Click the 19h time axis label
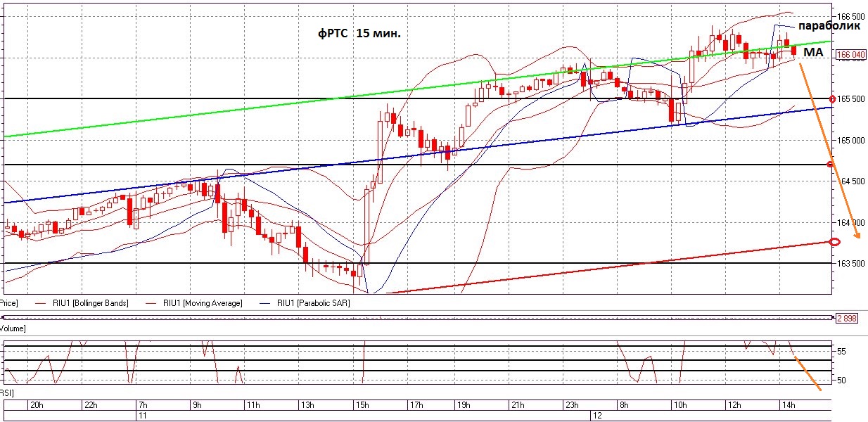Screen dimensions: 868x422 pos(464,404)
